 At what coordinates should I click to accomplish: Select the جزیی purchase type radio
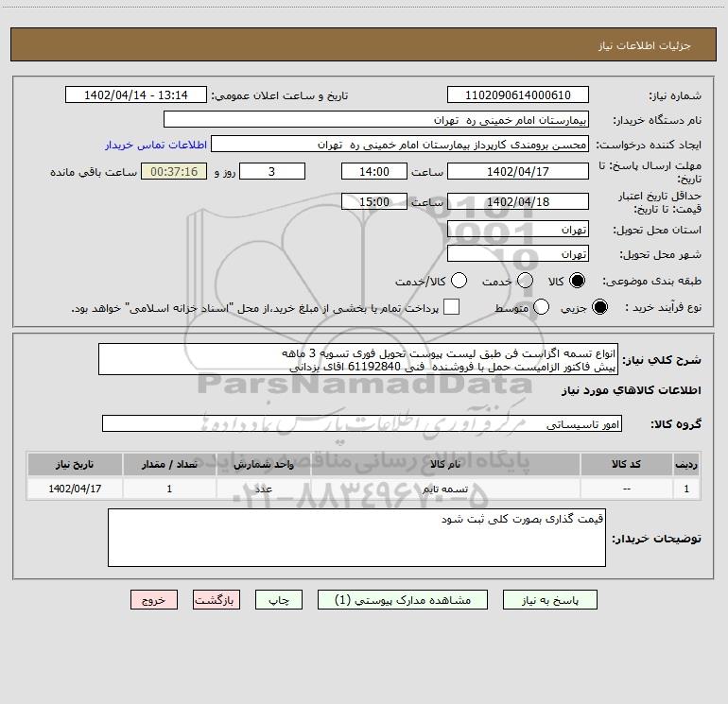pos(599,307)
